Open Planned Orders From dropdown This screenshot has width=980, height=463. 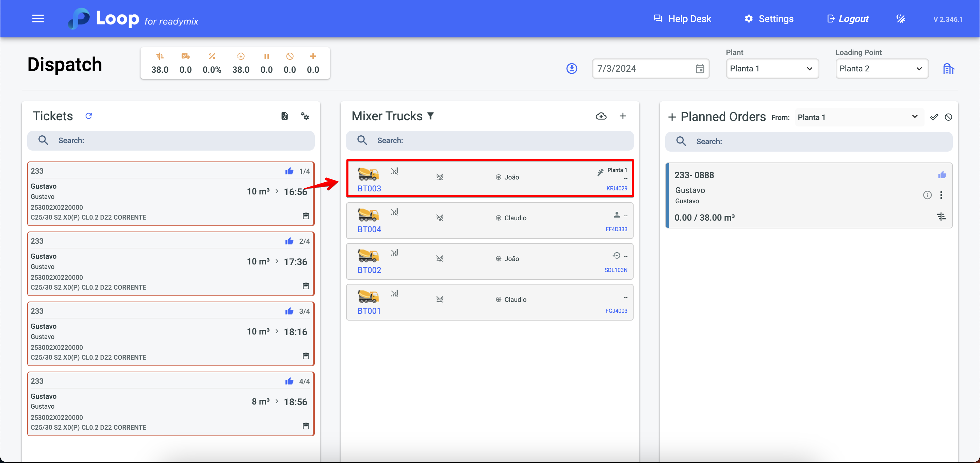[x=857, y=117]
